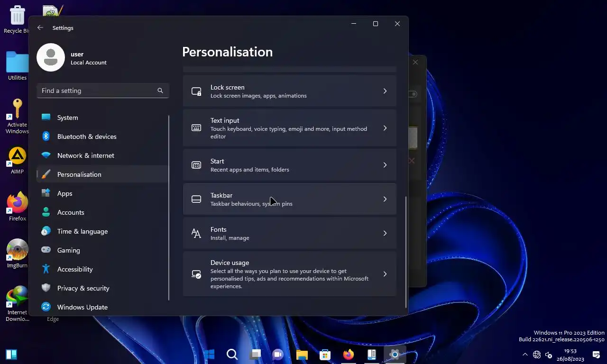
Task: Open Task View from the taskbar
Action: (x=255, y=355)
